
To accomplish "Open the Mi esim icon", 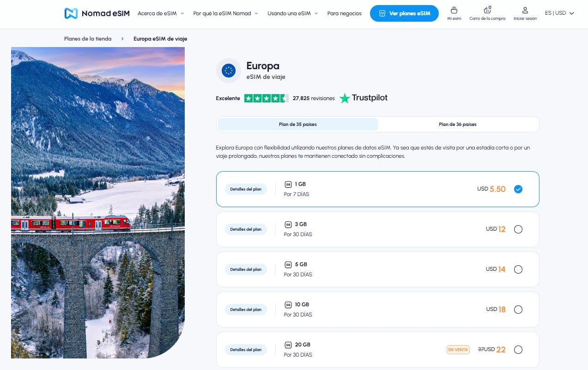I will tap(454, 11).
